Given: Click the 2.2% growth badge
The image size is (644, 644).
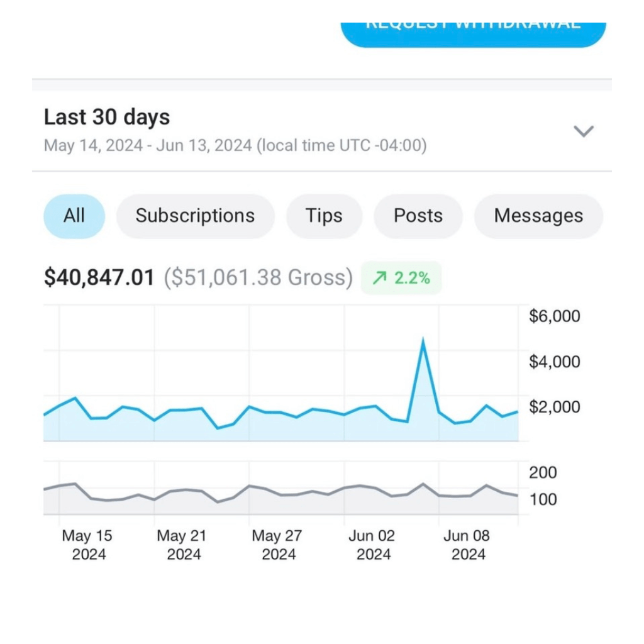Looking at the screenshot, I should pyautogui.click(x=401, y=278).
